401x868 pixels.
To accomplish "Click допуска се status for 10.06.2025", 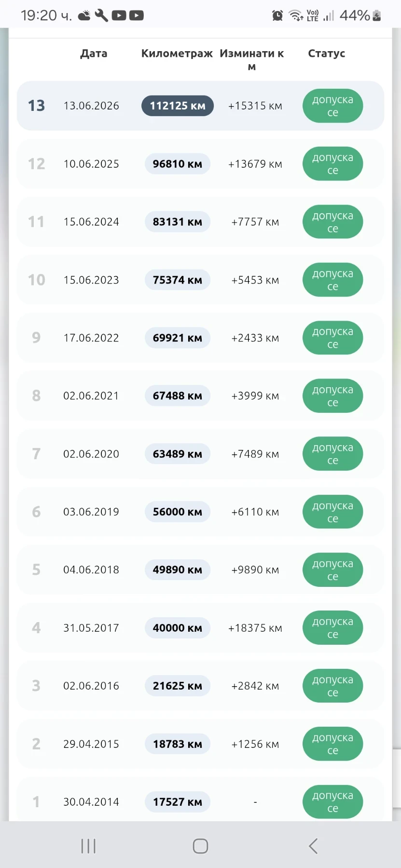I will 332,164.
